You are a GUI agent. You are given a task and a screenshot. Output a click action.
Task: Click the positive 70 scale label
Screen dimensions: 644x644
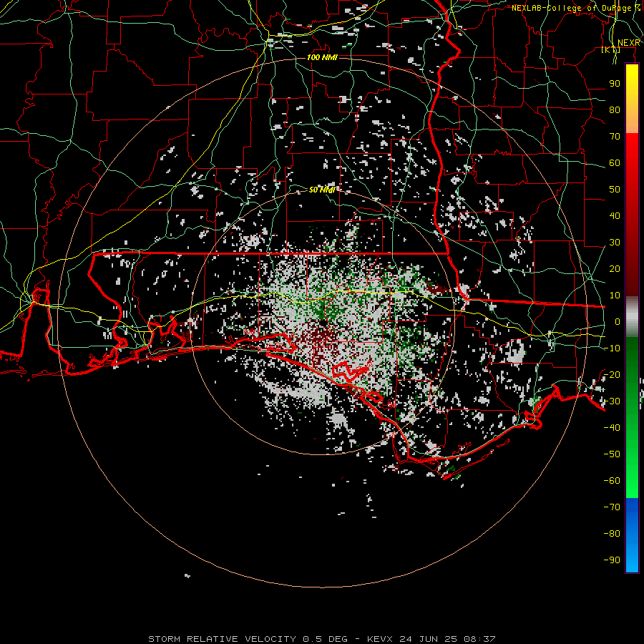615,137
